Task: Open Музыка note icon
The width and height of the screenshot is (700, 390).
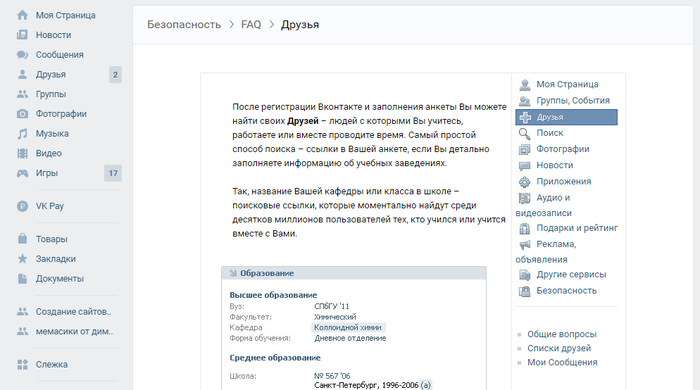Action: click(x=22, y=133)
